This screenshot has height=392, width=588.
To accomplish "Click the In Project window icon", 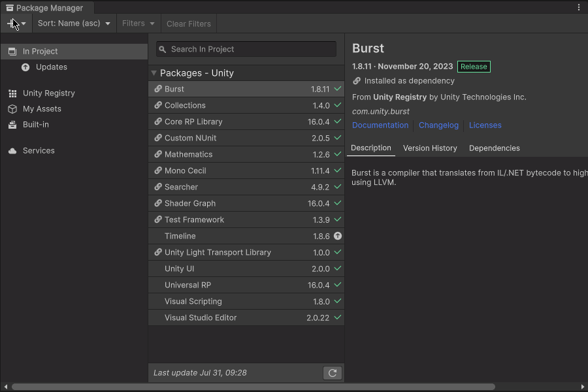I will pyautogui.click(x=12, y=52).
